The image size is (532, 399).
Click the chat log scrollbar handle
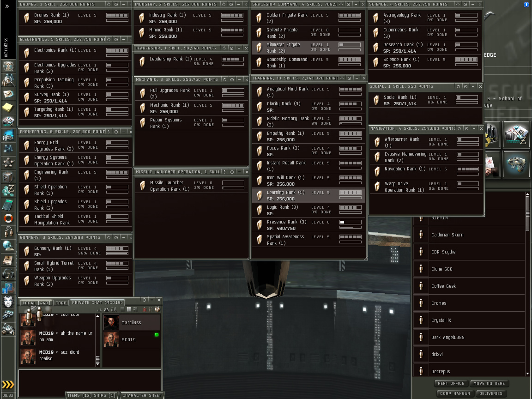[98, 359]
